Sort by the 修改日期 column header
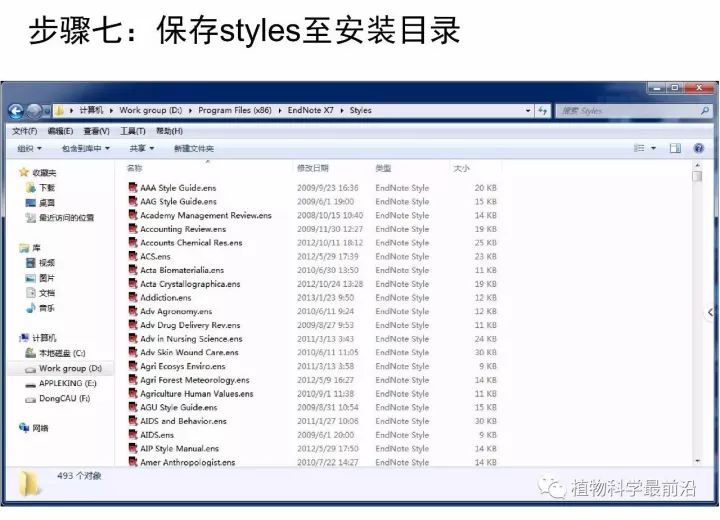Screen dimensions: 720x520 [312, 168]
